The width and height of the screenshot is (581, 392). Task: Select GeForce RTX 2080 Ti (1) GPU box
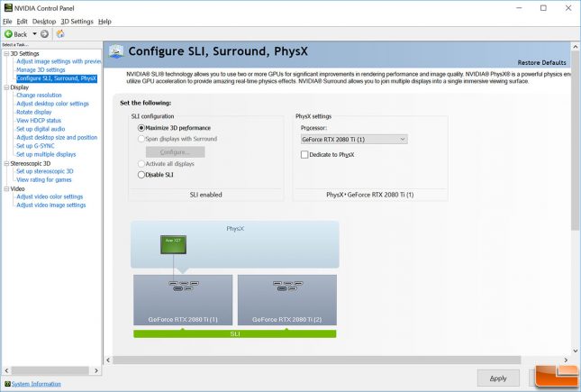click(x=183, y=300)
